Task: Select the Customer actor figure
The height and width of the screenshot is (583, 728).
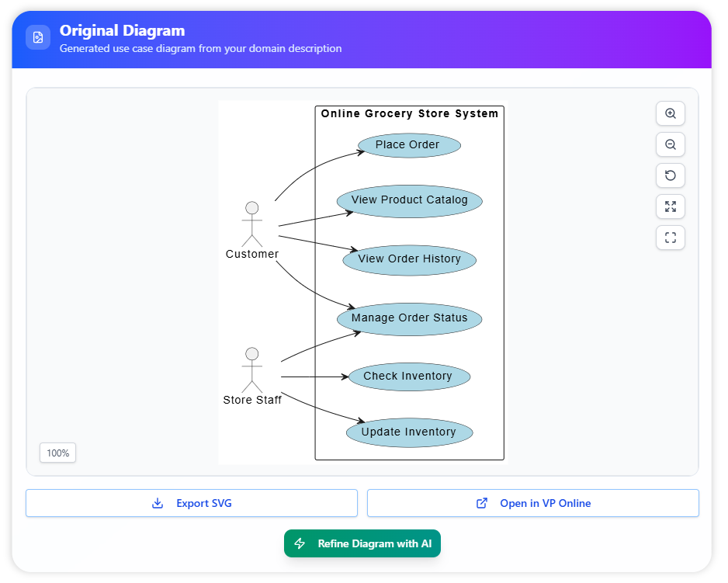Action: [251, 224]
